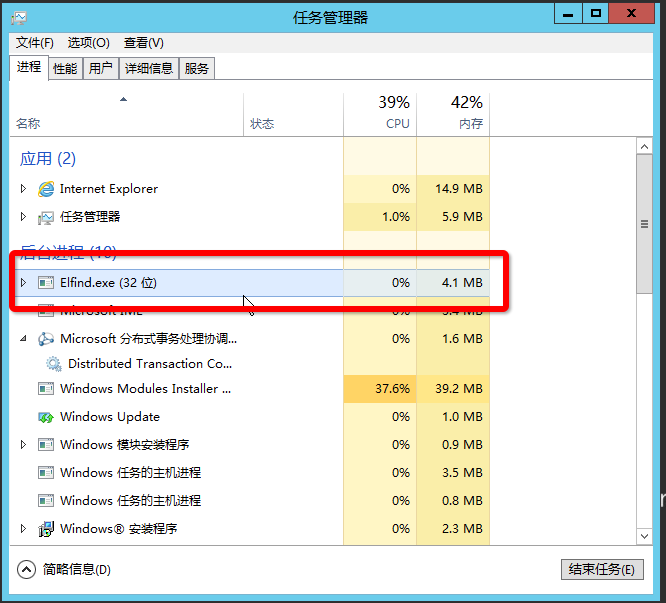This screenshot has width=666, height=603.
Task: Switch to the 服务 tab
Action: click(197, 68)
